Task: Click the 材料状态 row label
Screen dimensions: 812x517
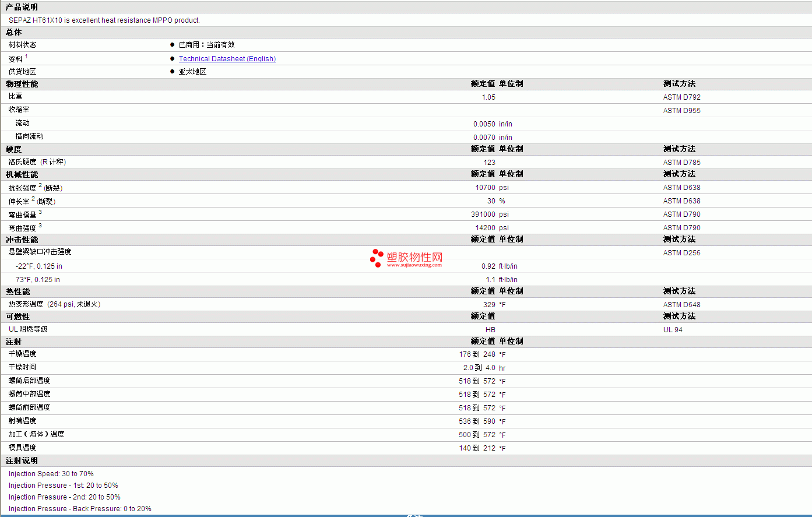Action: 22,45
